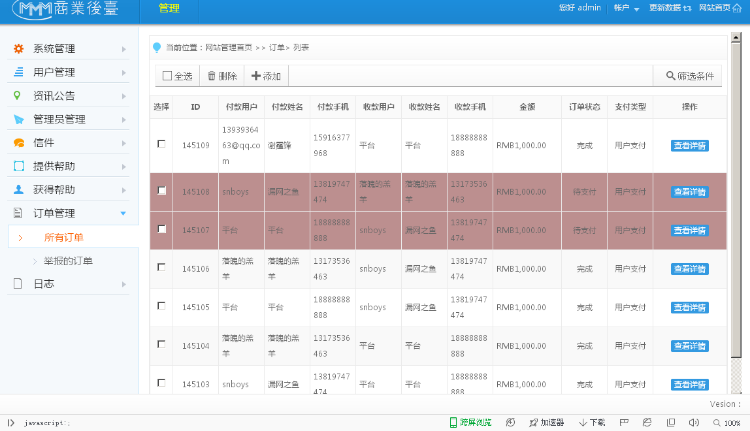Screen dimensions: 750x431
Task: Open 所有订单 submenu item
Action: (64, 237)
